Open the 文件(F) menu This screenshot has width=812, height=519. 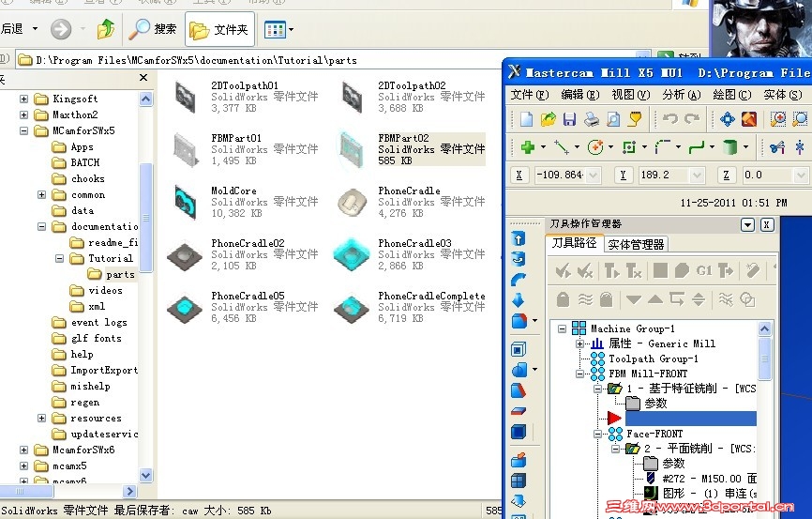point(529,95)
